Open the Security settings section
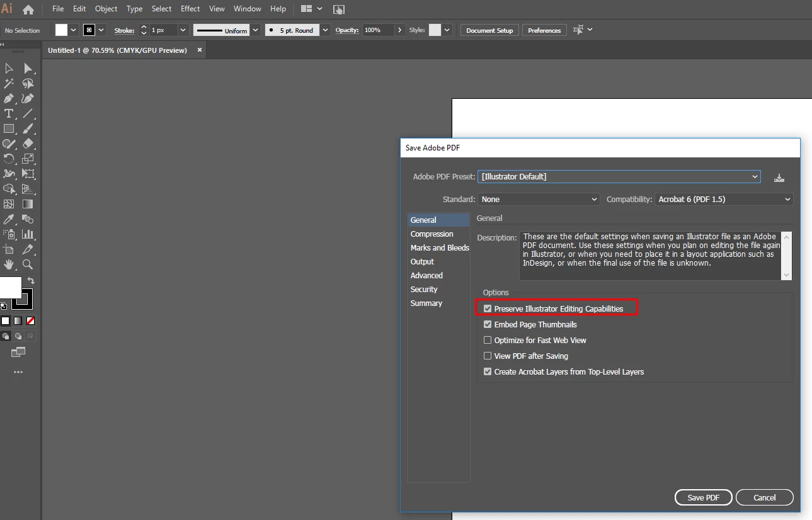Viewport: 812px width, 520px height. point(424,290)
